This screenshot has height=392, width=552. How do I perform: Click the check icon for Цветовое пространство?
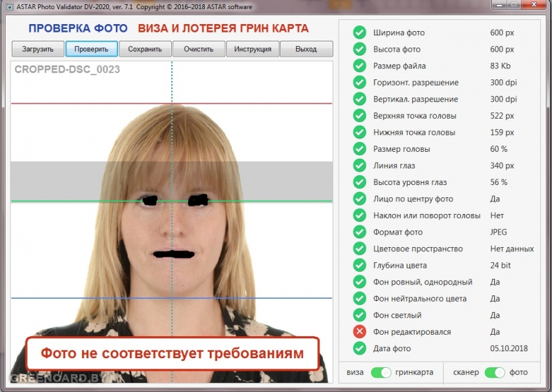click(359, 248)
